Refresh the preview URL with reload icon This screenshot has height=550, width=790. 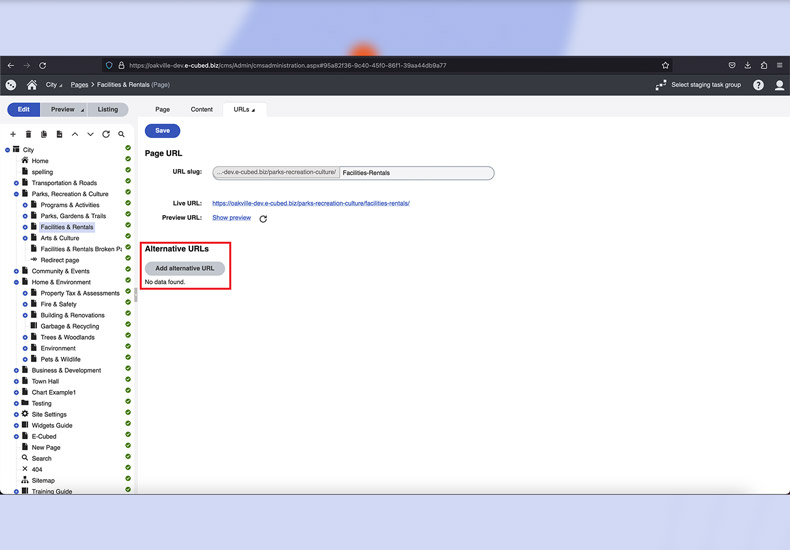(x=263, y=218)
